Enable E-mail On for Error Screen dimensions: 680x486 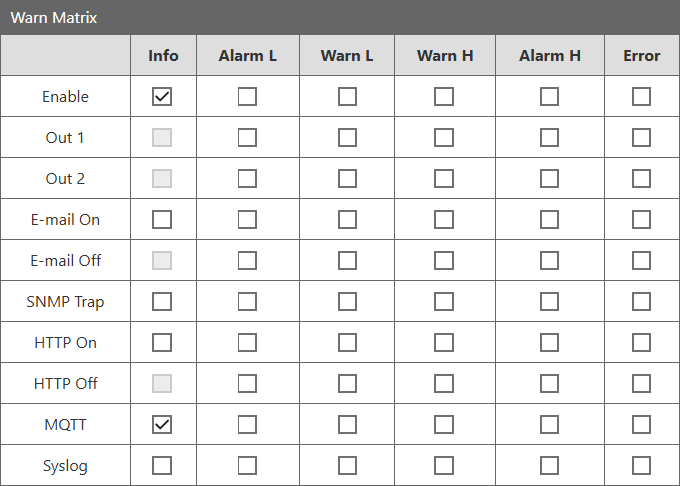coord(641,220)
